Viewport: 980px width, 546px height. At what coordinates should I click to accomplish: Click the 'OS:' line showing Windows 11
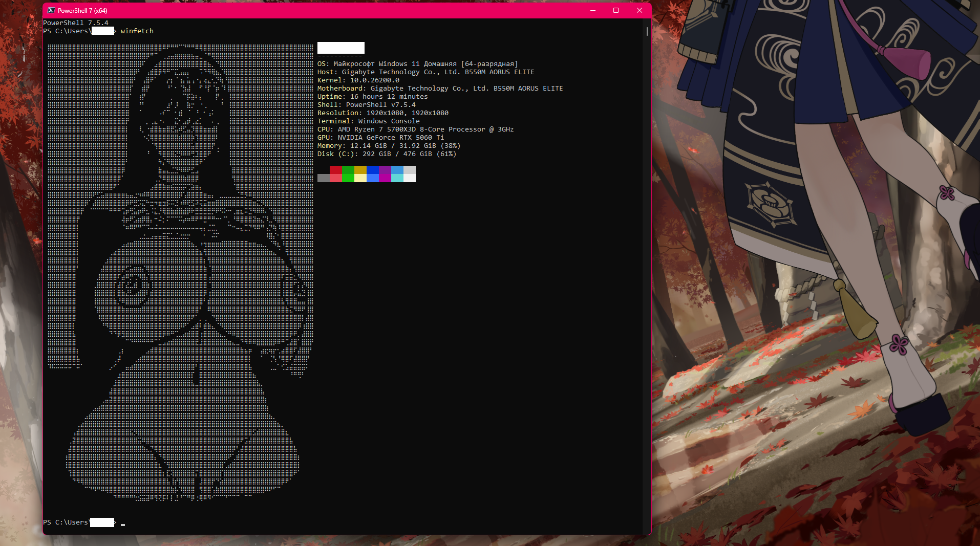point(418,64)
